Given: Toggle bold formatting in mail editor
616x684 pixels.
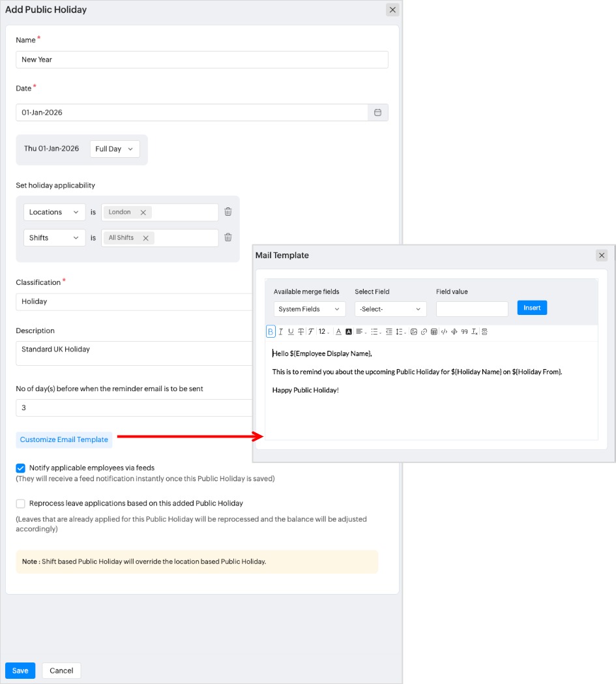Looking at the screenshot, I should coord(271,332).
